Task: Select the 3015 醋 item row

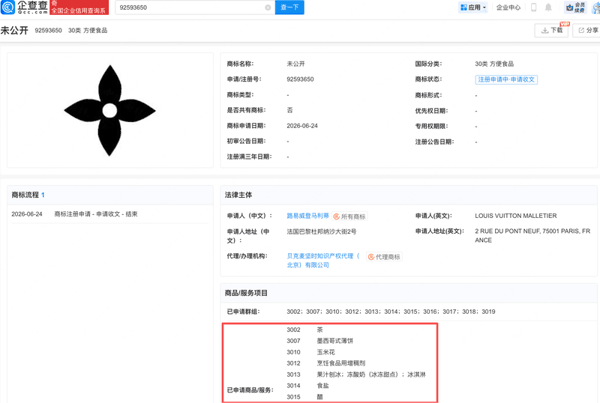Action: click(x=305, y=397)
